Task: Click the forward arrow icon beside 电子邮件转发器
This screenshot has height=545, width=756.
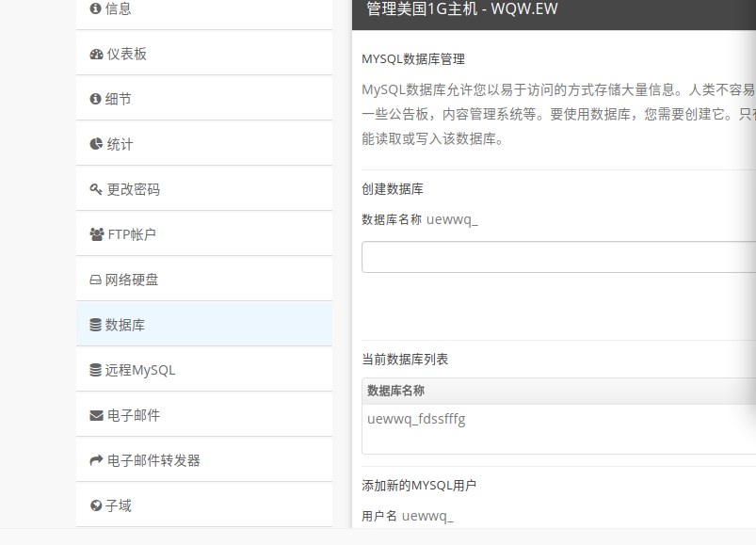Action: pyautogui.click(x=96, y=460)
